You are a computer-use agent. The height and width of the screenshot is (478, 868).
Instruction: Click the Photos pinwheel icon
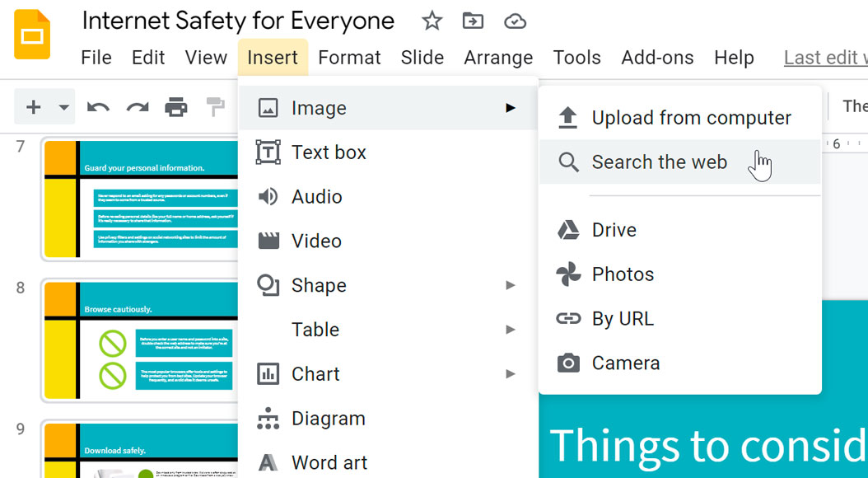[567, 274]
